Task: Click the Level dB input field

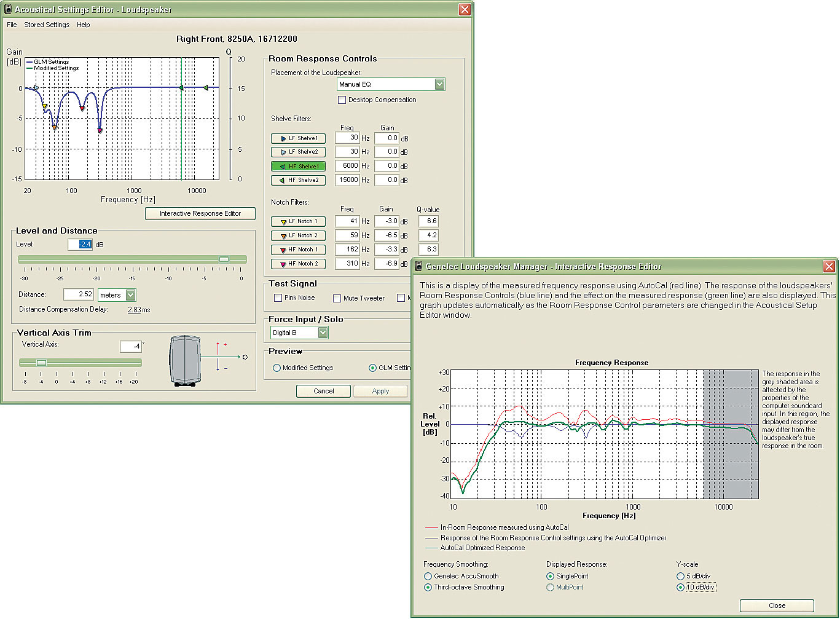Action: (x=80, y=244)
